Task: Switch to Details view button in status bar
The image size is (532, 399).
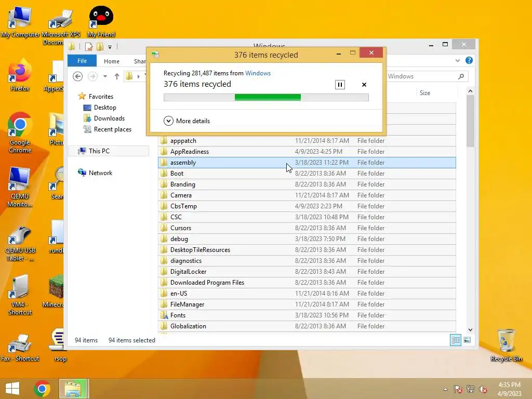Action: (455, 340)
